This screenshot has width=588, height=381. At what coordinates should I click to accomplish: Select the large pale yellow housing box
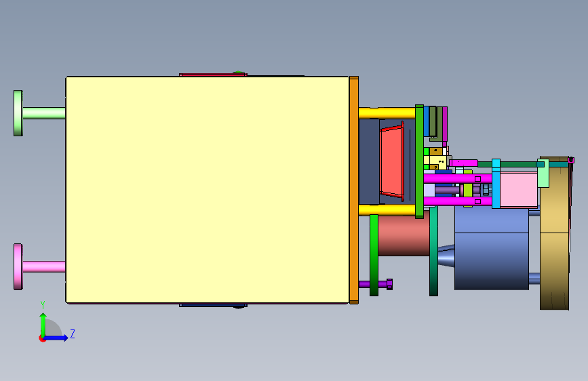[208, 190]
